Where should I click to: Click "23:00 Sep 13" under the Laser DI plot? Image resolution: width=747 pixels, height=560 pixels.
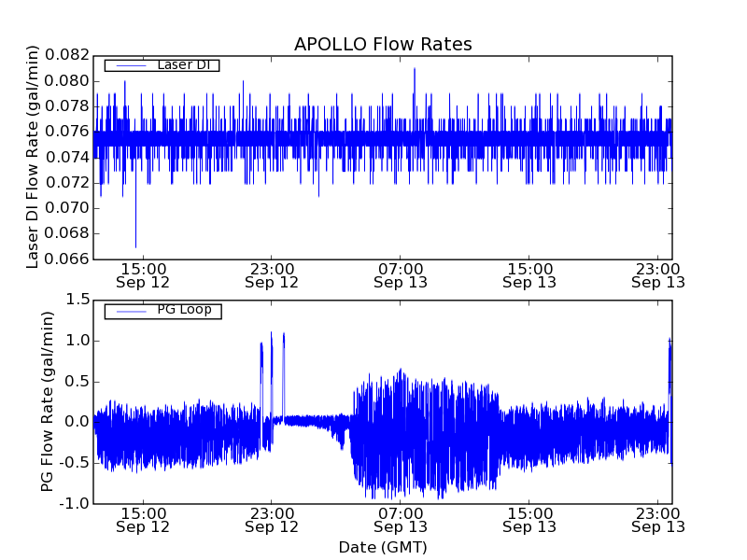pos(658,275)
